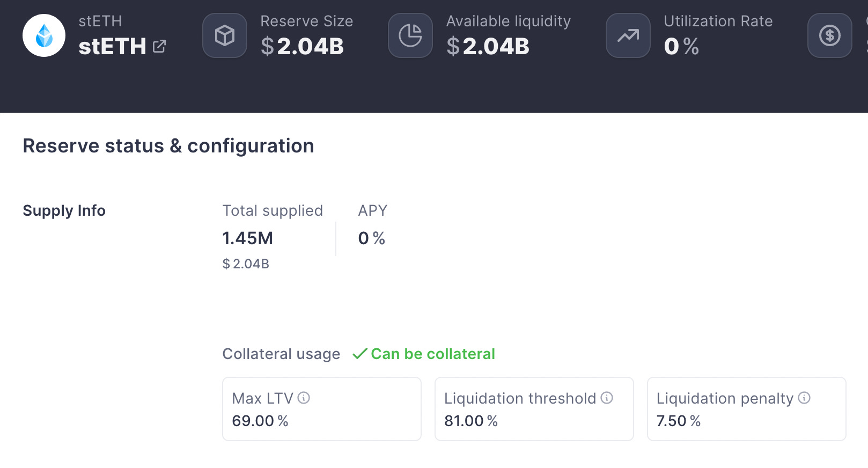Image resolution: width=868 pixels, height=468 pixels.
Task: Click the Supply Info label
Action: 64,210
